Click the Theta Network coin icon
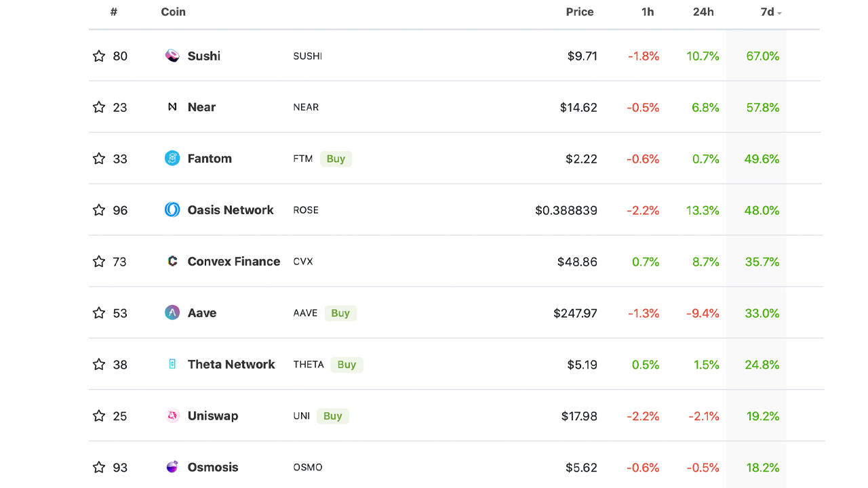868x488 pixels. pos(172,364)
